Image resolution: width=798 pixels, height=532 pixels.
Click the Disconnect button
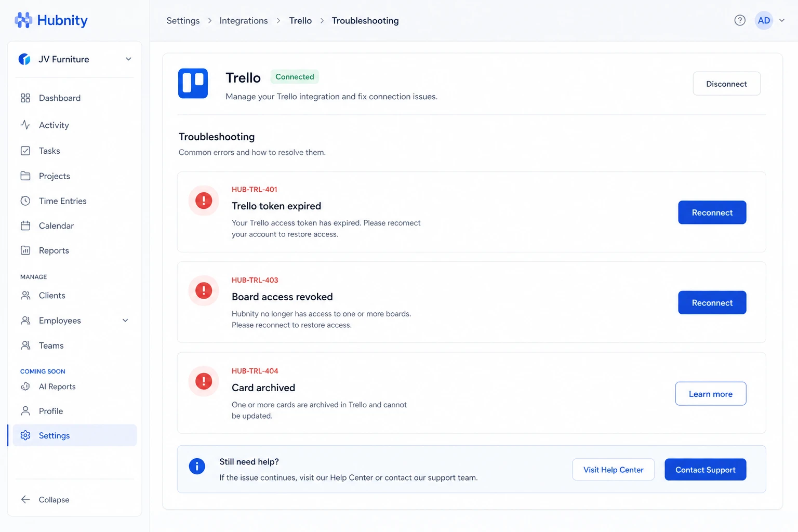click(726, 84)
